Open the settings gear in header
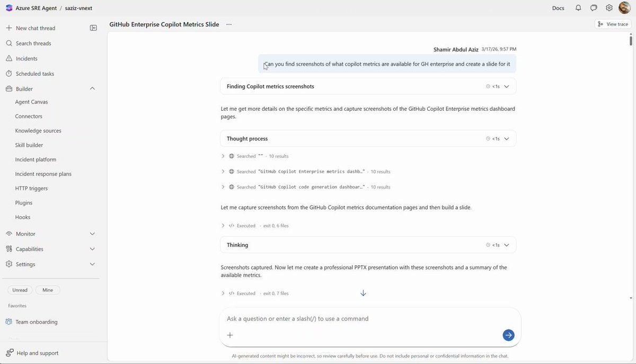The image size is (636, 364). (609, 8)
